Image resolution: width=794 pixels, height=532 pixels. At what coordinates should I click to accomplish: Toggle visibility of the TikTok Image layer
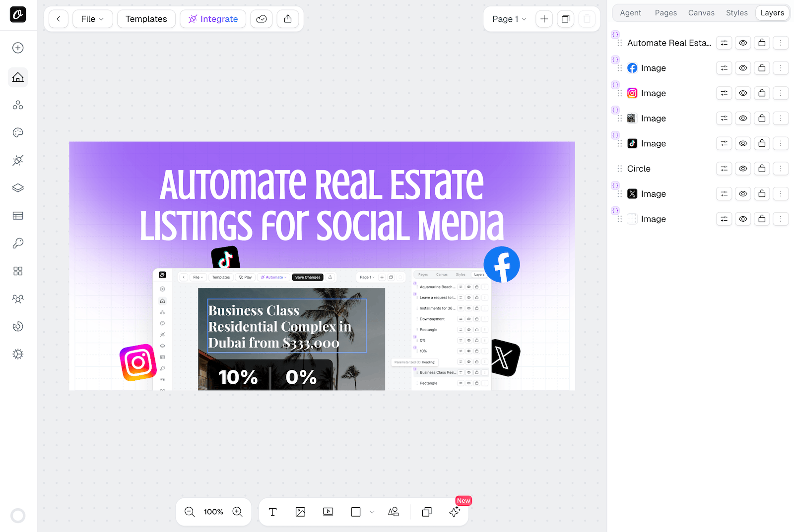click(743, 143)
